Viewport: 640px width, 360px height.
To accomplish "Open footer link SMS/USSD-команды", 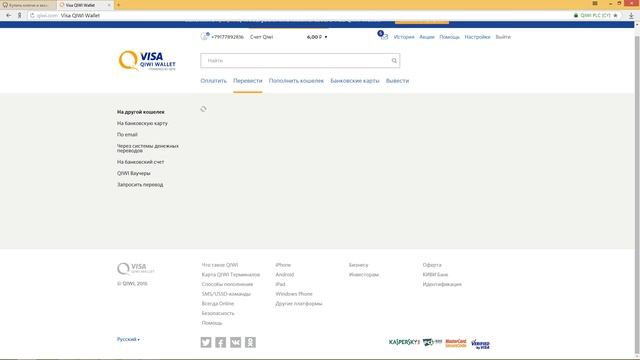I will tap(226, 294).
